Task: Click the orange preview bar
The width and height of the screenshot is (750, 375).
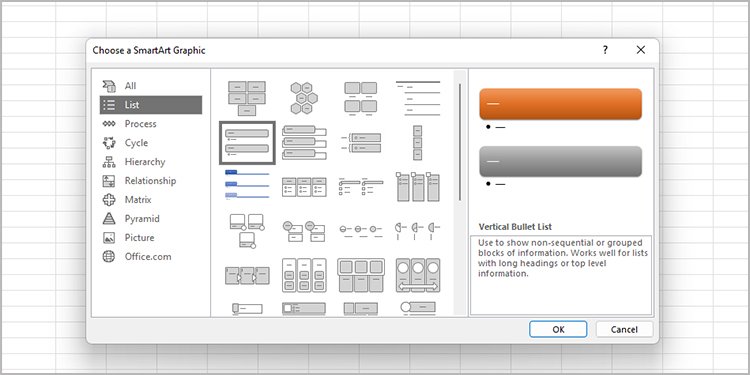Action: [560, 104]
